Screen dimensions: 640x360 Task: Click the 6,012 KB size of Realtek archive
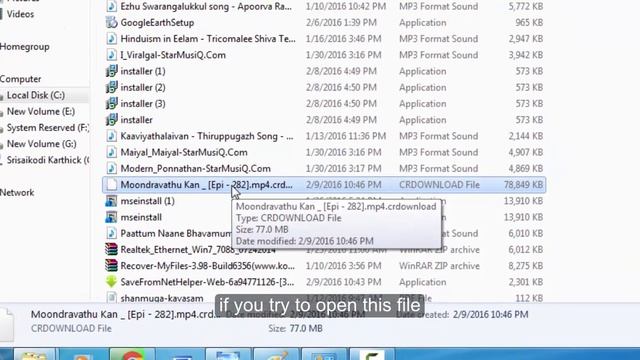point(526,249)
